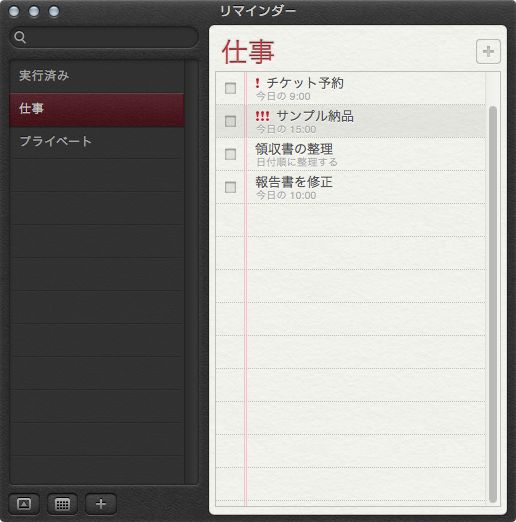Add new reminder with top-right plus button
This screenshot has height=522, width=516.
[488, 51]
